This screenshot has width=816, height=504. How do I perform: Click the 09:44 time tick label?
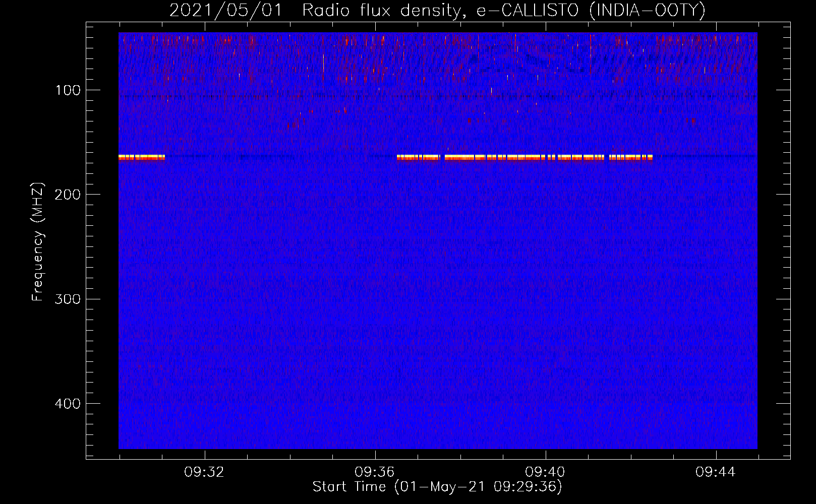[x=716, y=472]
